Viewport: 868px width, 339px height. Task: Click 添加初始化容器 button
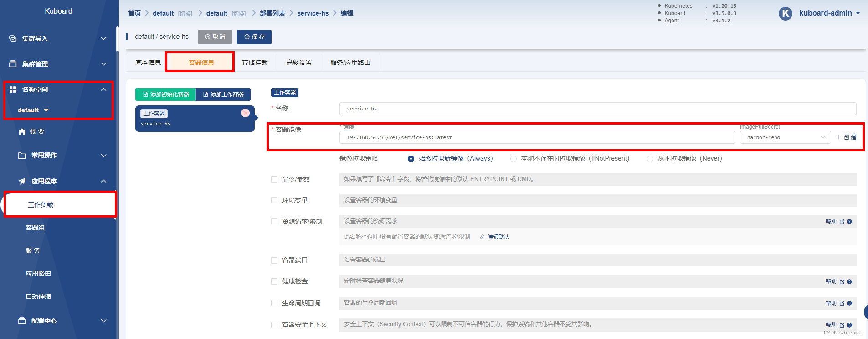click(165, 94)
